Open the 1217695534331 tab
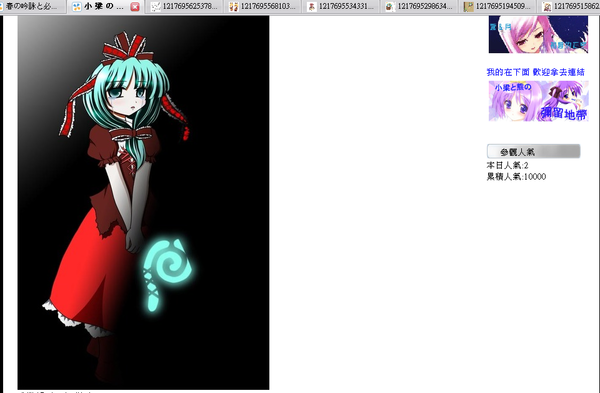 tap(341, 7)
